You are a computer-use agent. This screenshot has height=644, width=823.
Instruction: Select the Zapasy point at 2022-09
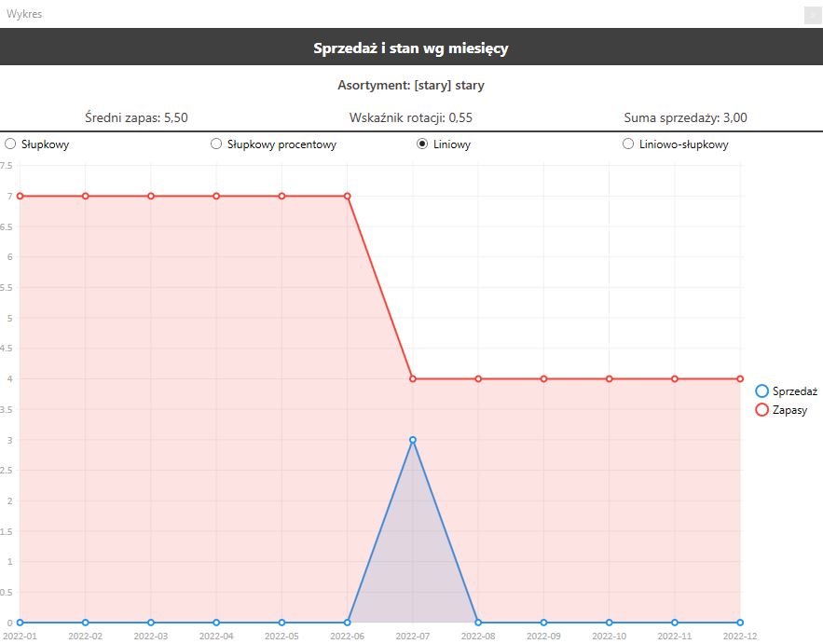pyautogui.click(x=543, y=378)
